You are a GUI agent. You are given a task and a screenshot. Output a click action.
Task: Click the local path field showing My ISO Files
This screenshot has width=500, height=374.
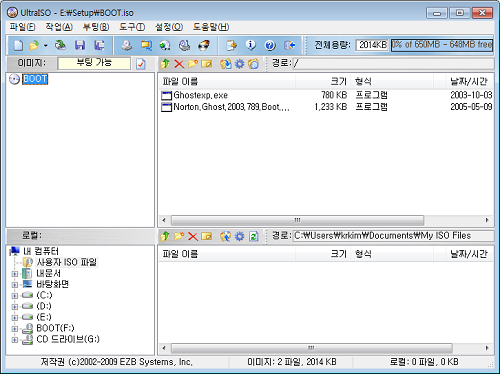393,236
